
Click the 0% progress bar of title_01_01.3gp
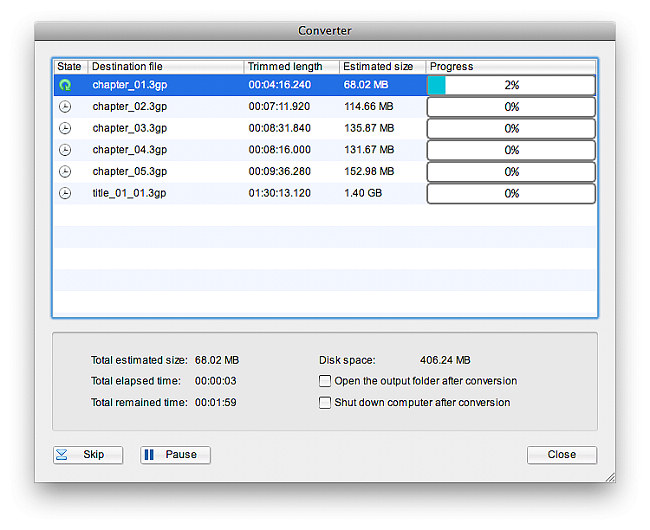point(511,194)
